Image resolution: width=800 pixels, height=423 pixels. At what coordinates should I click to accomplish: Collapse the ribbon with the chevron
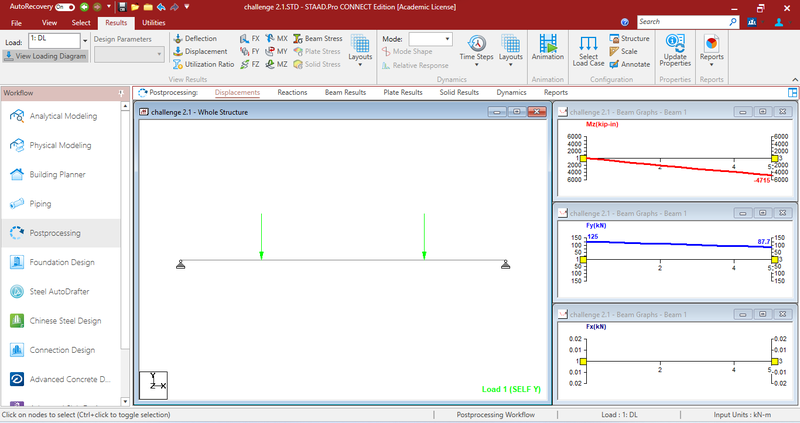pyautogui.click(x=795, y=80)
